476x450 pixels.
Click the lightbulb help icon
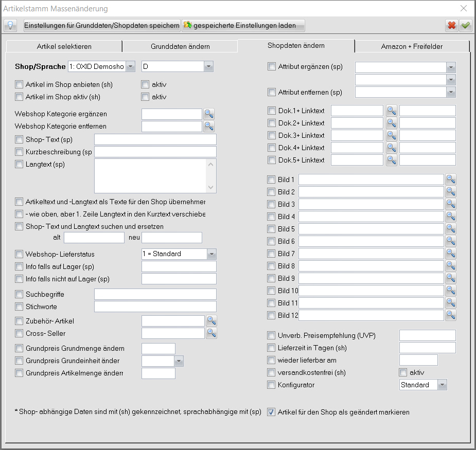[x=10, y=25]
